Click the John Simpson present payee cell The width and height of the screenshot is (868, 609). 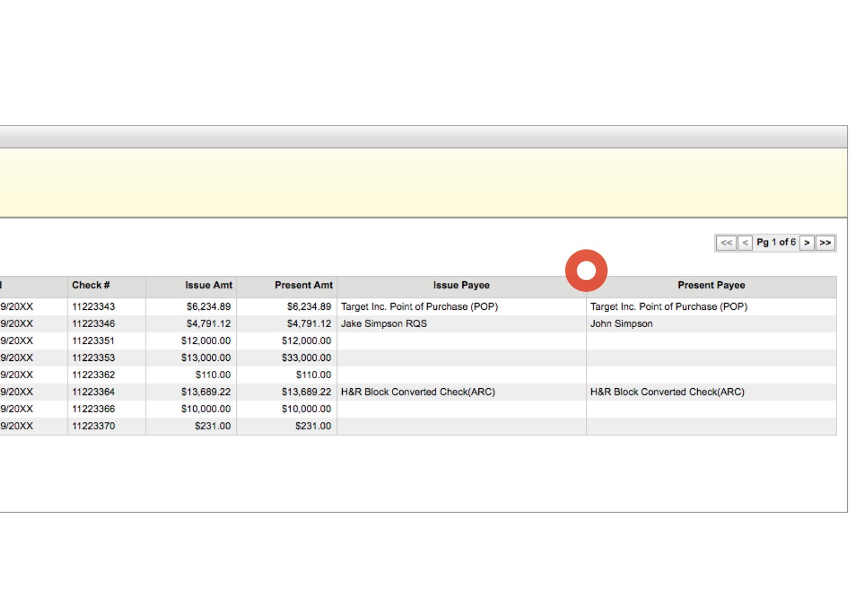(x=621, y=323)
